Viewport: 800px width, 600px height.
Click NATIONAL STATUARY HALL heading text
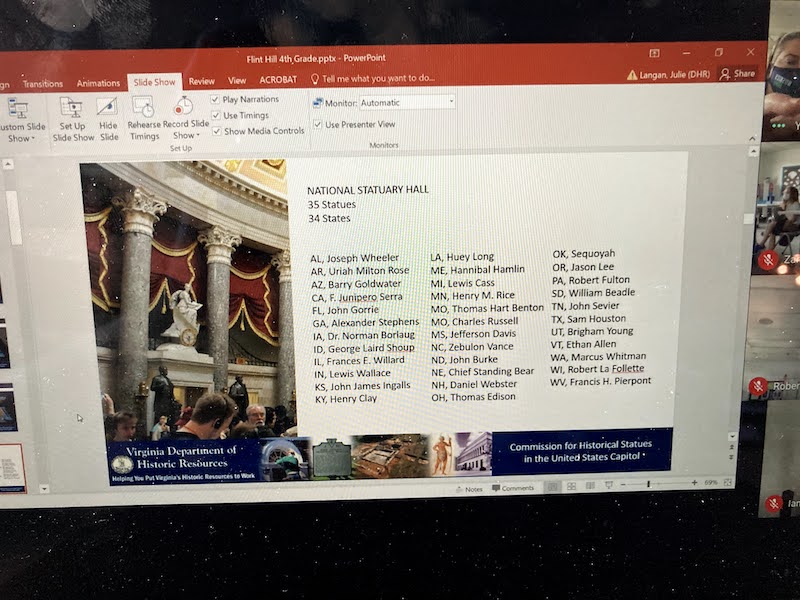pyautogui.click(x=367, y=190)
